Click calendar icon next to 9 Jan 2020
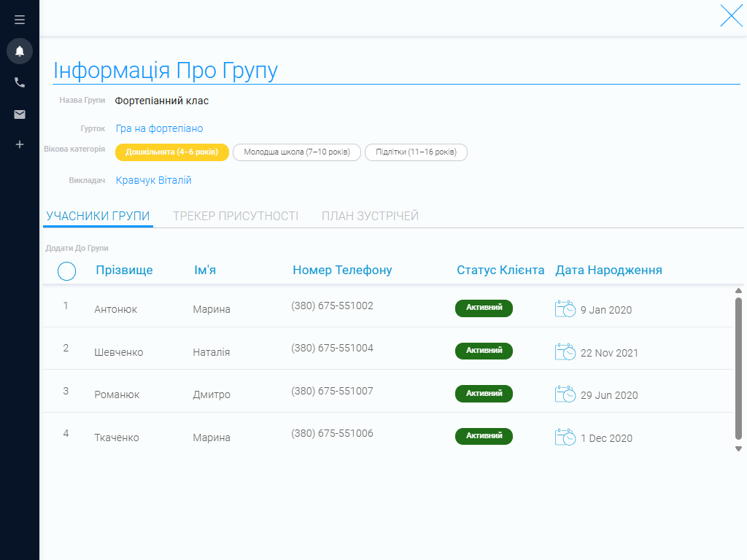The image size is (747, 560). tap(565, 308)
